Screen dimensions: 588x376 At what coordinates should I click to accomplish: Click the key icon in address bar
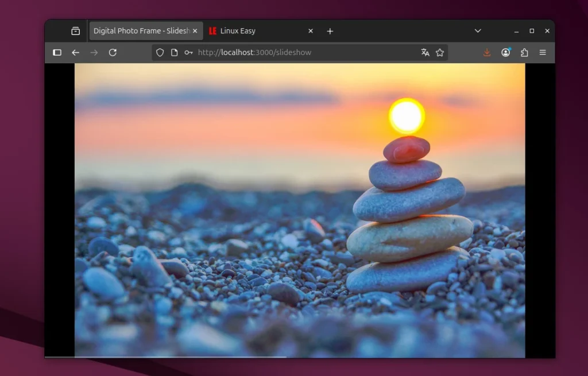pos(188,52)
